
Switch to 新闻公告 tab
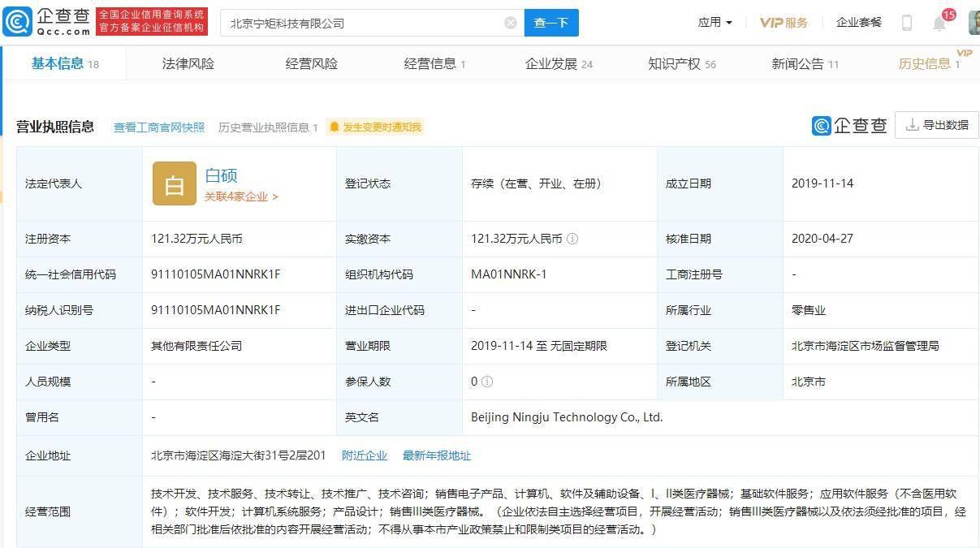805,63
